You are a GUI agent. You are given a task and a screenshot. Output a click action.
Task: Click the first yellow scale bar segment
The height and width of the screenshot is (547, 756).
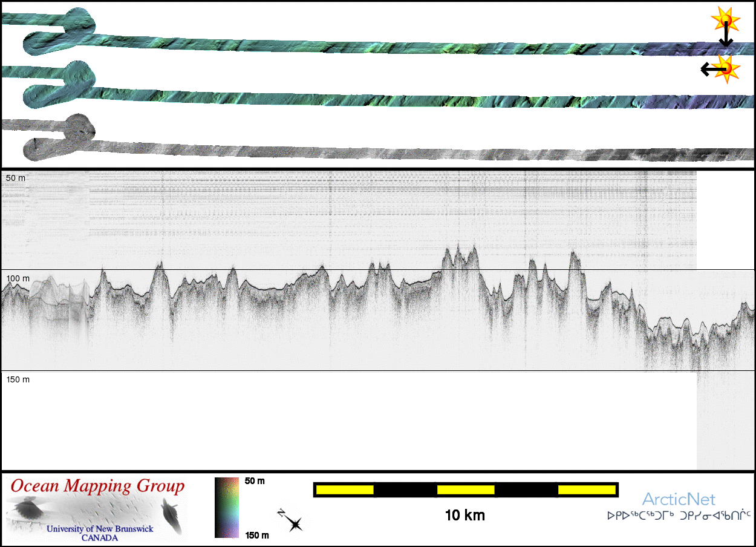tap(345, 490)
